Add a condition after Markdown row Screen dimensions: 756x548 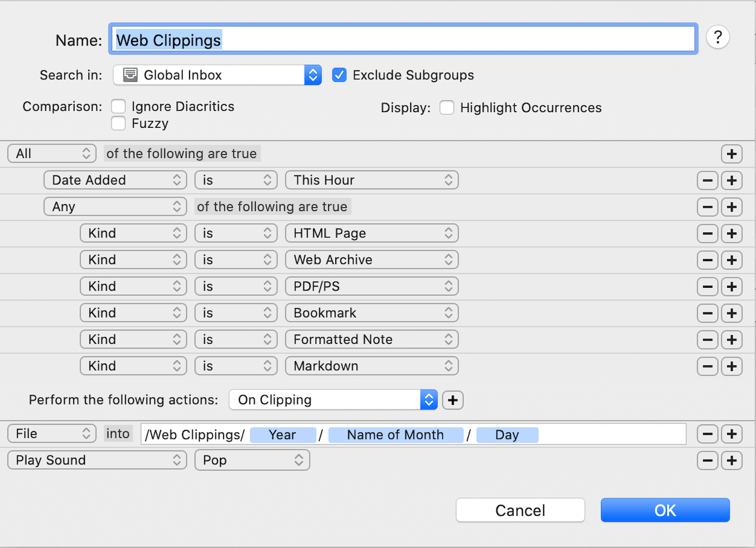click(x=731, y=365)
